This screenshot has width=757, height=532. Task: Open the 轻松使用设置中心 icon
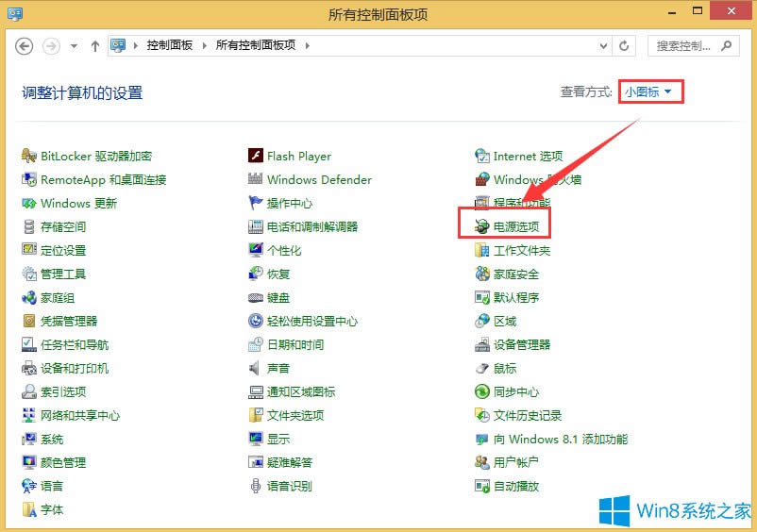pyautogui.click(x=256, y=321)
